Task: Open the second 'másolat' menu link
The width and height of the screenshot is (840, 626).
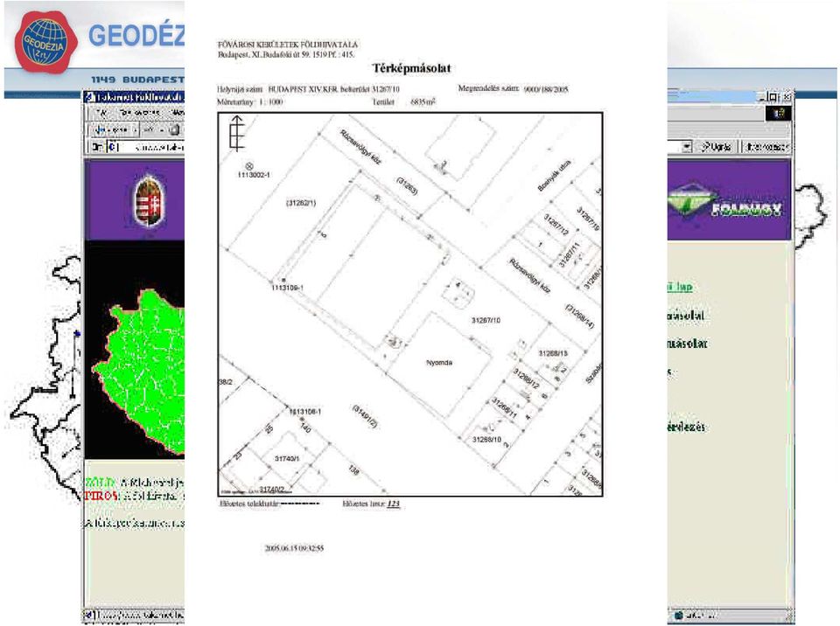Action: 688,344
